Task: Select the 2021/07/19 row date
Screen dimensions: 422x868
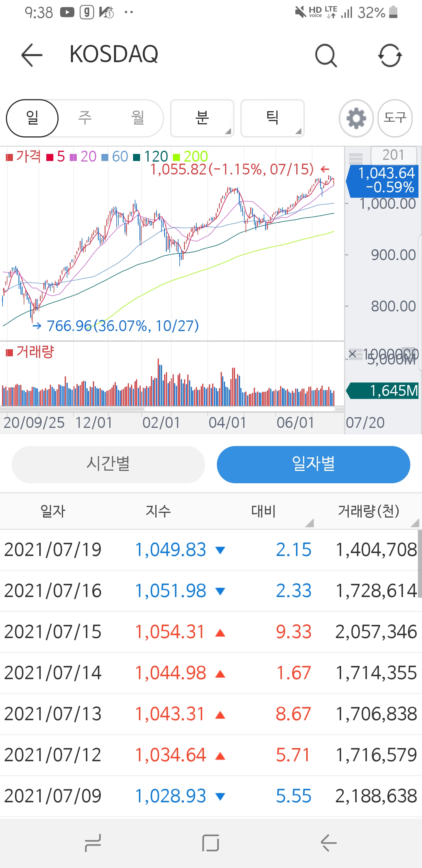Action: coord(53,550)
